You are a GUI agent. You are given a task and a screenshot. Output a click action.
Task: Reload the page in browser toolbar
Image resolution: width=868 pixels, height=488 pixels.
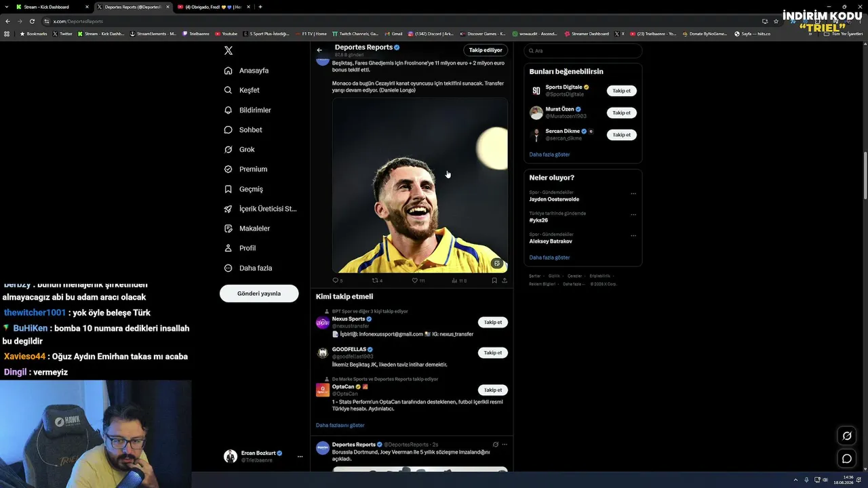[32, 21]
